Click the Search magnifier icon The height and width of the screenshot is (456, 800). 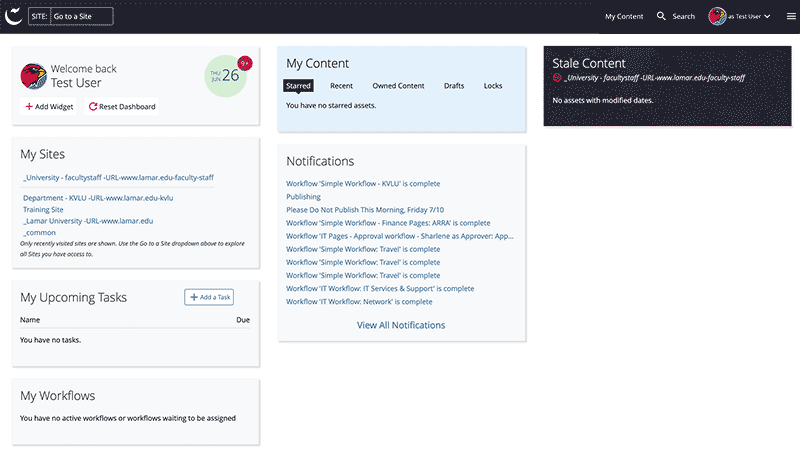(x=661, y=16)
